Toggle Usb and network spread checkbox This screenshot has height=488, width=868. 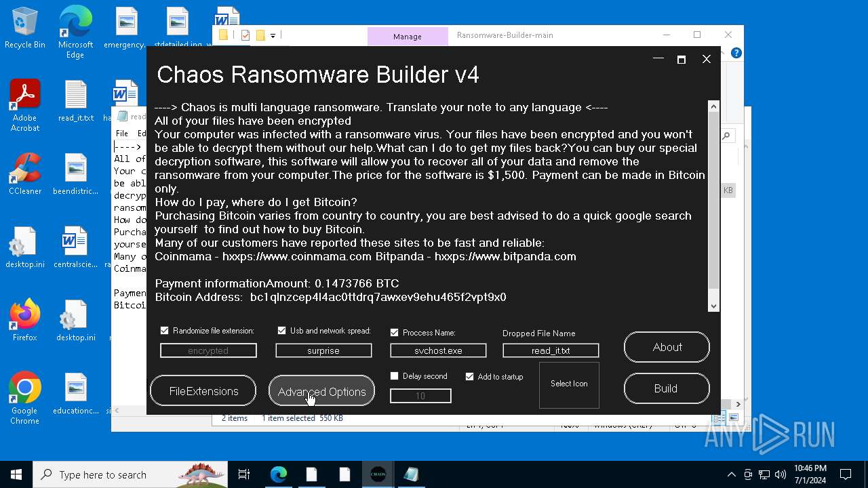(281, 331)
